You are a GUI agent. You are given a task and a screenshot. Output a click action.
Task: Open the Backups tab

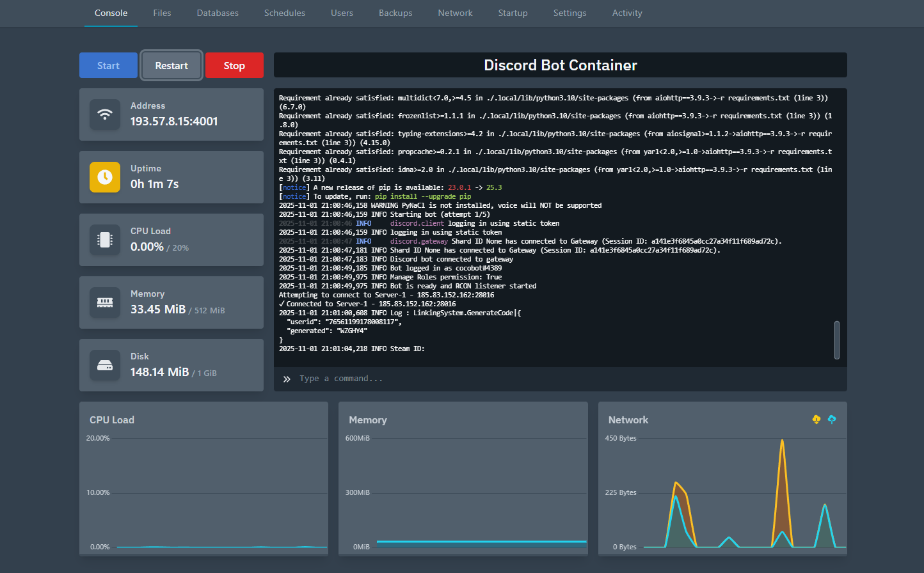click(x=395, y=13)
